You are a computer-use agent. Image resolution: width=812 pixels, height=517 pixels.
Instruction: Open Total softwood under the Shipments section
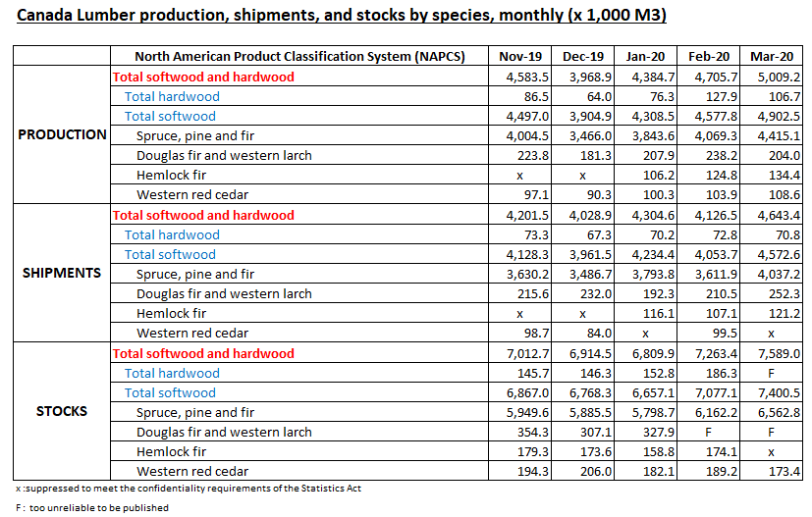coord(170,254)
